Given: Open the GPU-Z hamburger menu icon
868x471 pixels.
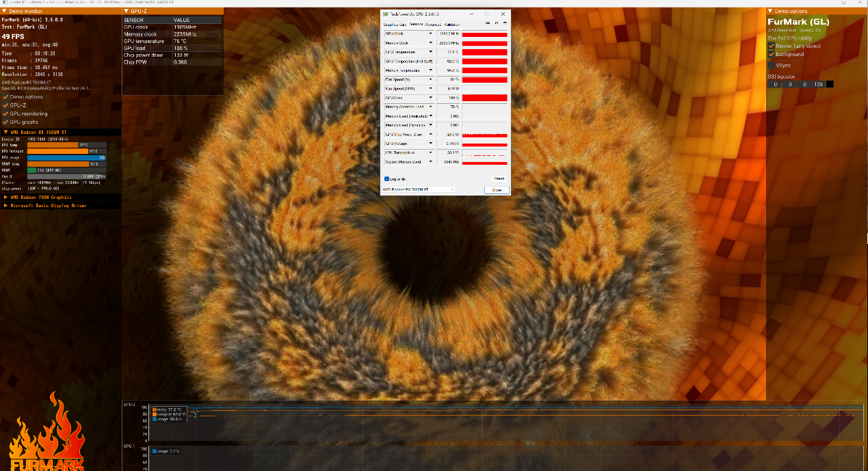Looking at the screenshot, I should pyautogui.click(x=505, y=24).
